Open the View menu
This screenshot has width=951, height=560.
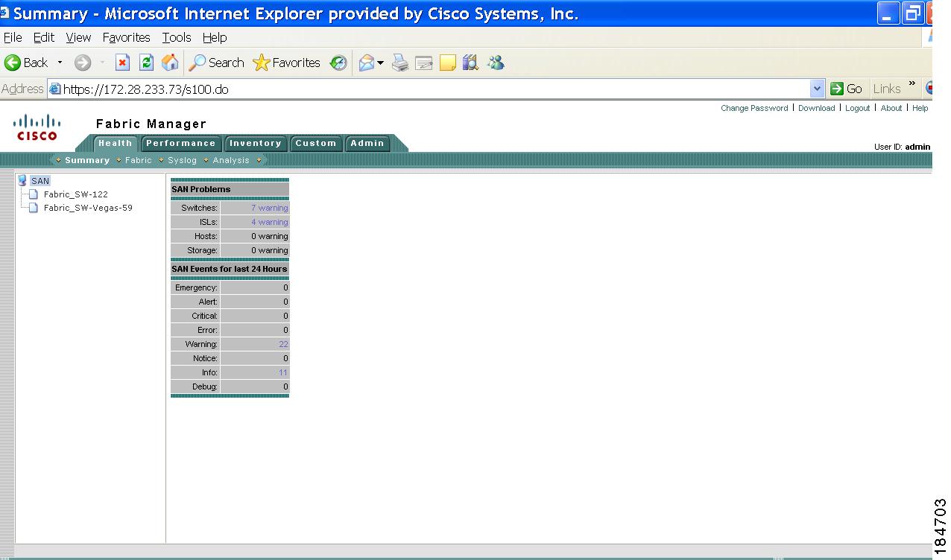78,37
